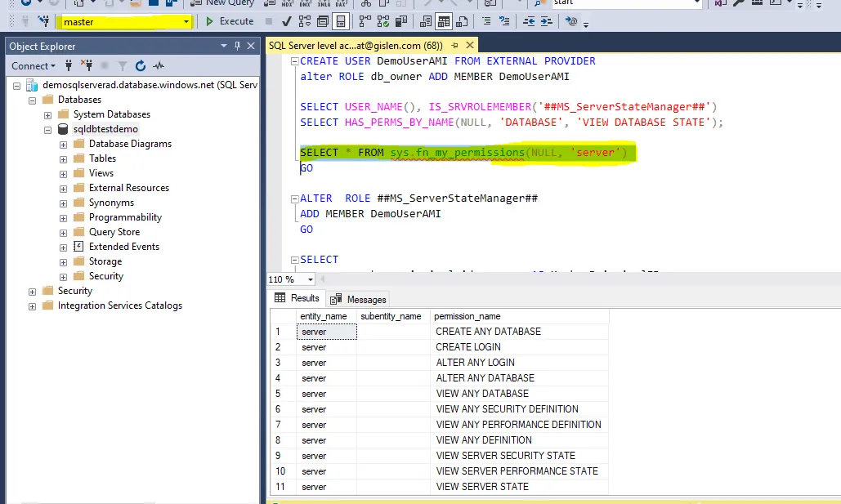This screenshot has width=841, height=504.
Task: Collapse the Databases folder
Action: tap(32, 100)
